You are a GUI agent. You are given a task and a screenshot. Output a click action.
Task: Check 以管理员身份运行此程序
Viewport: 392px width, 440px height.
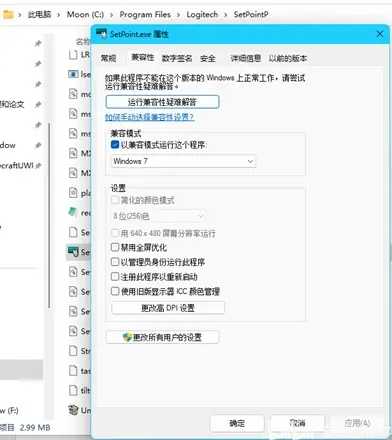[115, 262]
